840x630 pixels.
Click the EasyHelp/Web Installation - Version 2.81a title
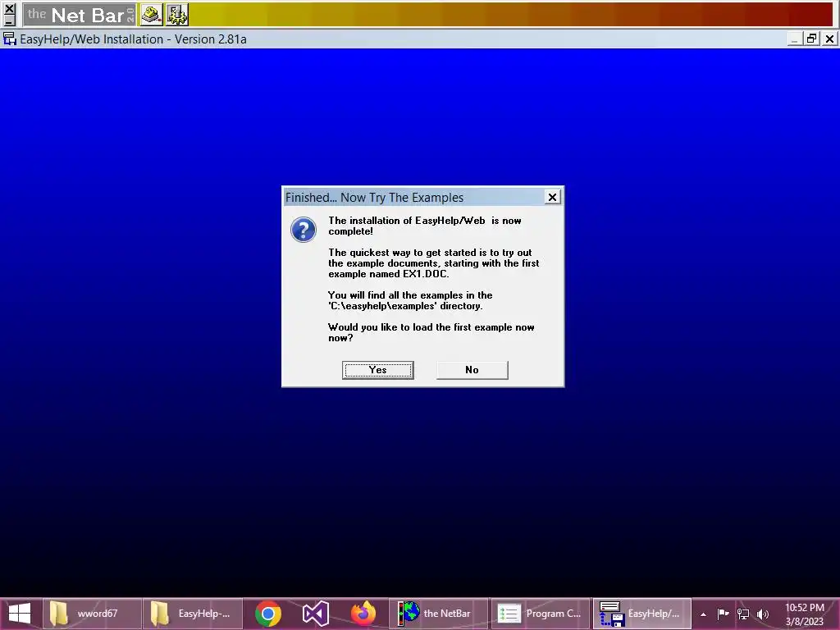pos(134,39)
